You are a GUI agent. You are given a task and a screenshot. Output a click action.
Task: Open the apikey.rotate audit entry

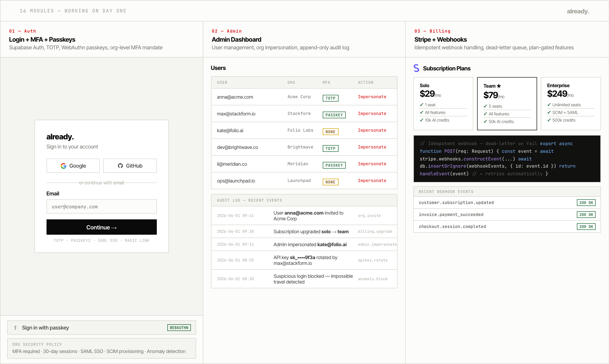[304, 260]
